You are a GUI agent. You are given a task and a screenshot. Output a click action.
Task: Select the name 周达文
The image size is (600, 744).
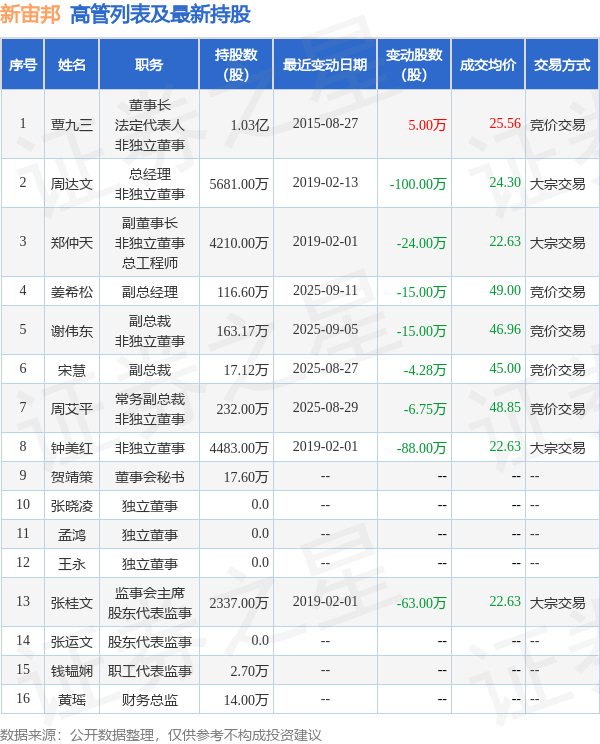point(72,184)
